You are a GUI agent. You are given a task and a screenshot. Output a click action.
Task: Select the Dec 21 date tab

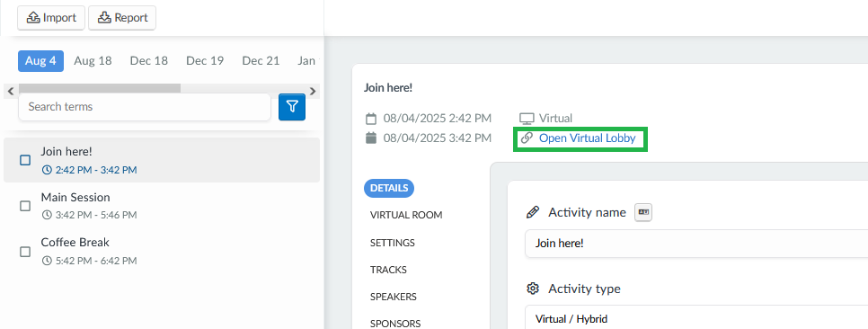pos(261,61)
